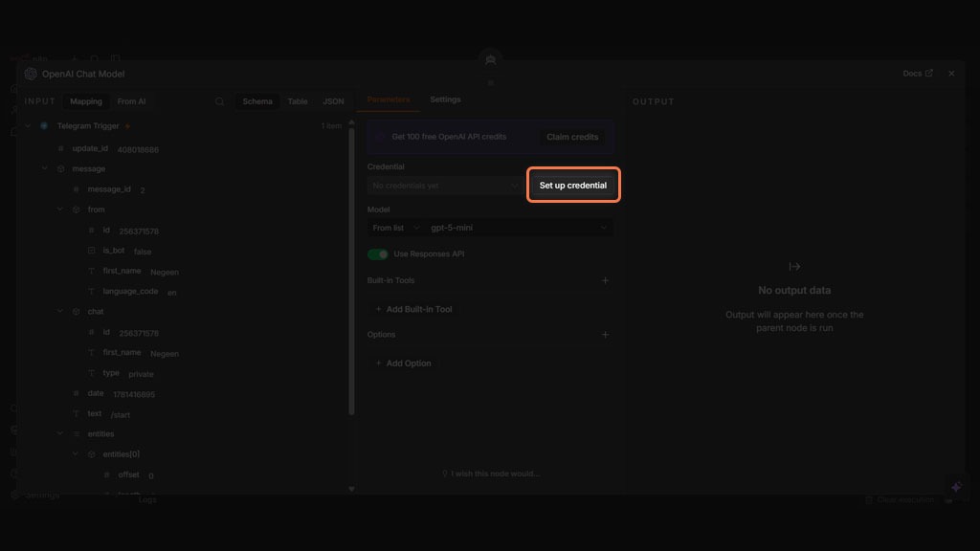The height and width of the screenshot is (551, 980).
Task: Click the text type icon beside language_code
Action: (x=91, y=291)
